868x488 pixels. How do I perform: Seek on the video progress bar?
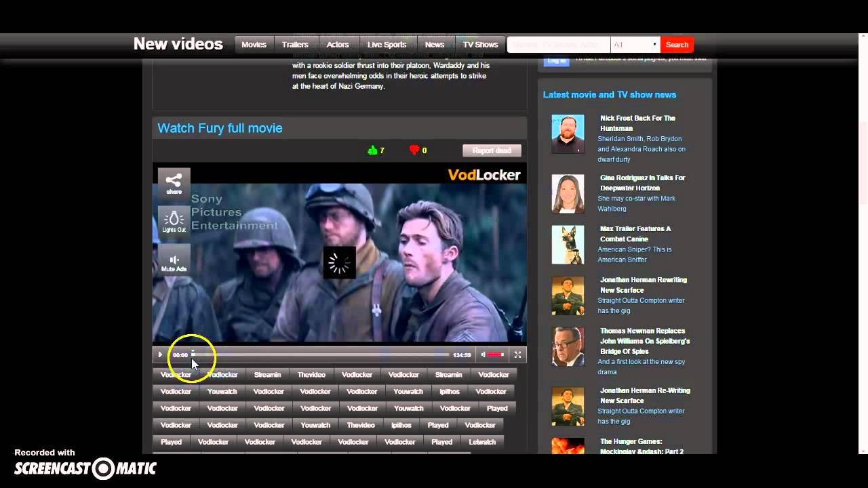320,354
